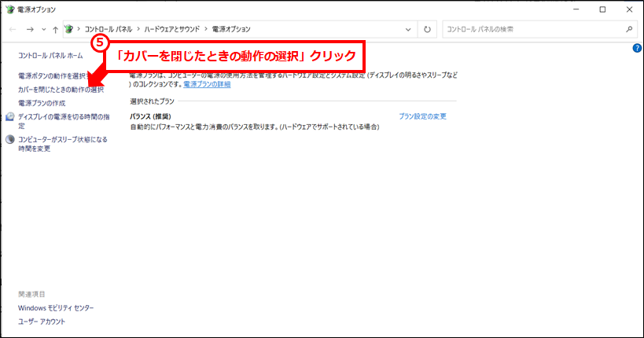Click 関連項目 heading text
The image size is (644, 338).
point(31,294)
